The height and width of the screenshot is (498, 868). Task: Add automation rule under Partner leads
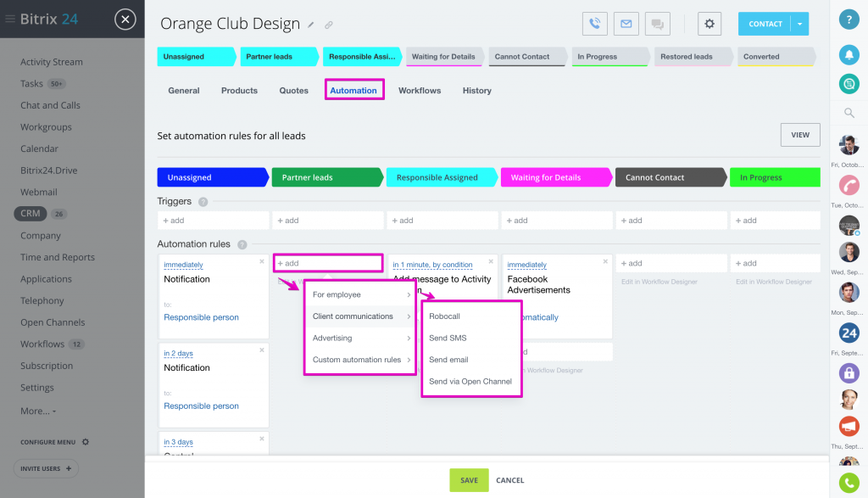(328, 263)
